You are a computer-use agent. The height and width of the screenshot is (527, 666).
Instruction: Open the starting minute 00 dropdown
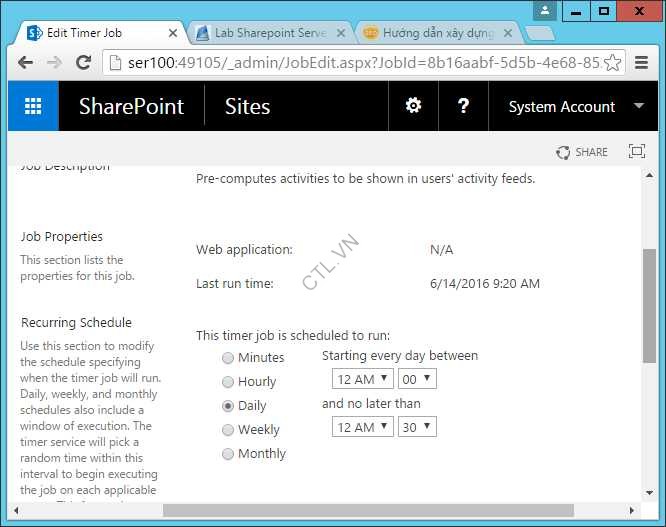415,379
